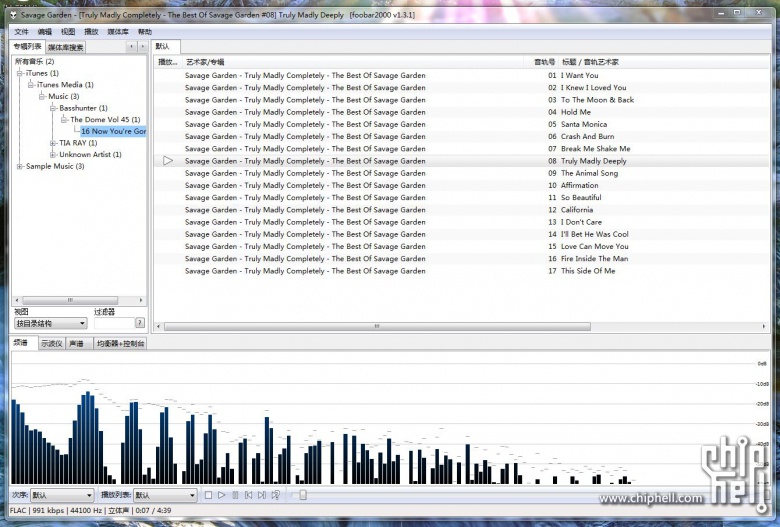Select 所有音乐 (2) in the tree

point(34,61)
